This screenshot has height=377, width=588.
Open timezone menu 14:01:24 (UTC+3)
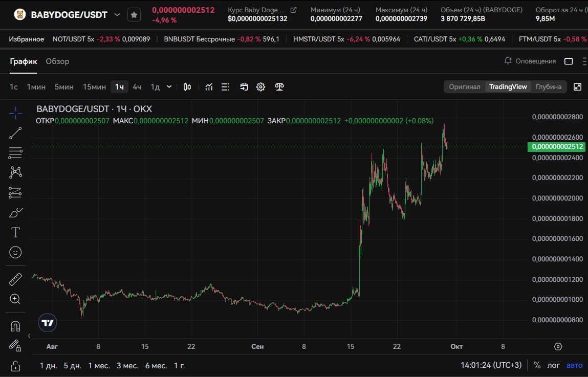click(491, 365)
